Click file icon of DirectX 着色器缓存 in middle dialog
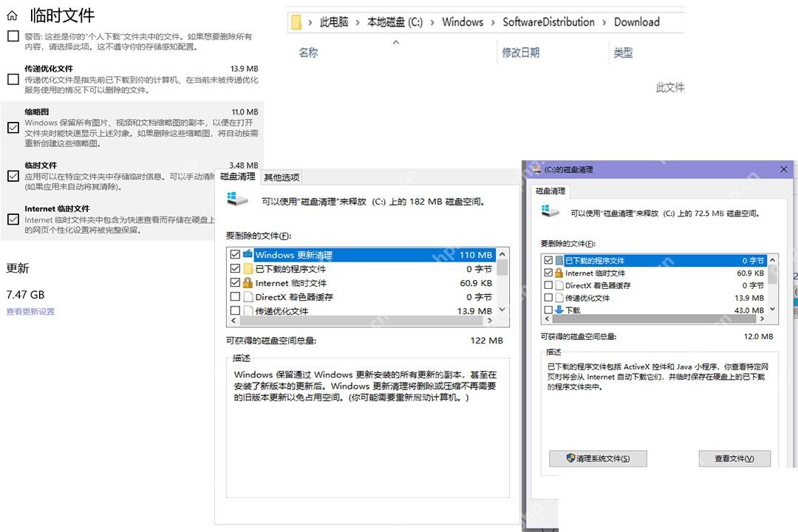798x532 pixels. pyautogui.click(x=248, y=297)
